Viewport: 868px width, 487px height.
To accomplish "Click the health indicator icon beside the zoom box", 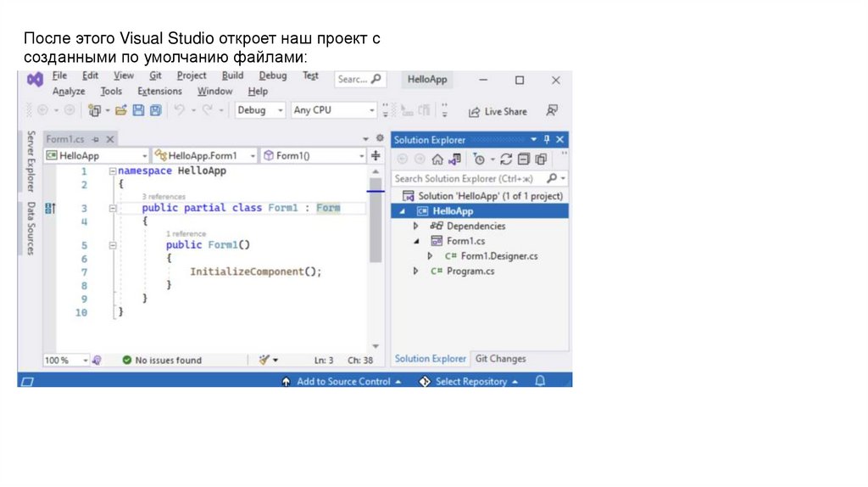I will (x=97, y=360).
